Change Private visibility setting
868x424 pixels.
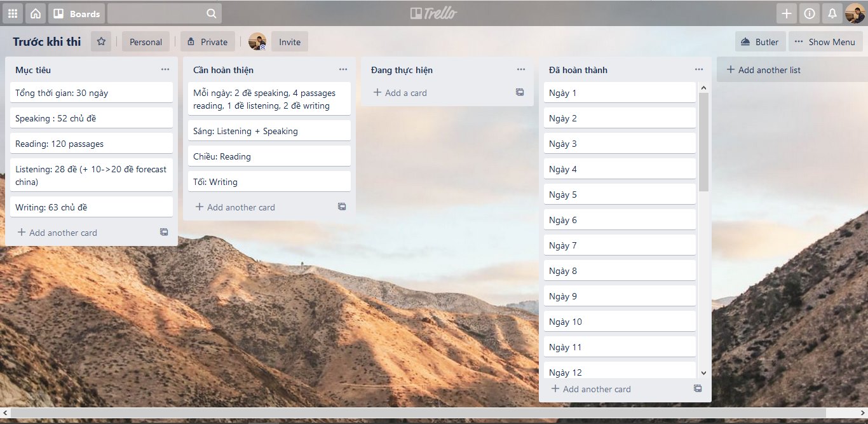tap(208, 42)
